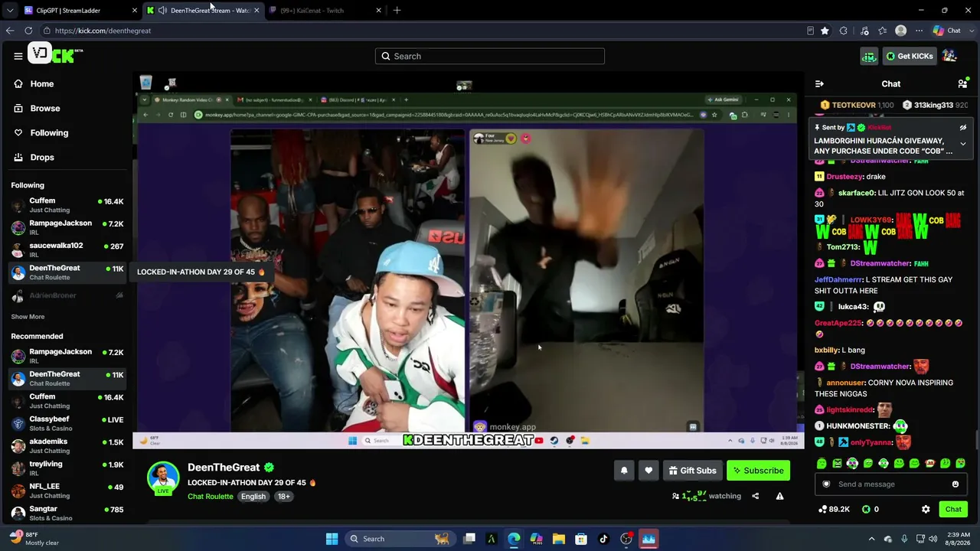Click Show More under Following
This screenshot has height=551, width=980.
[x=28, y=317]
